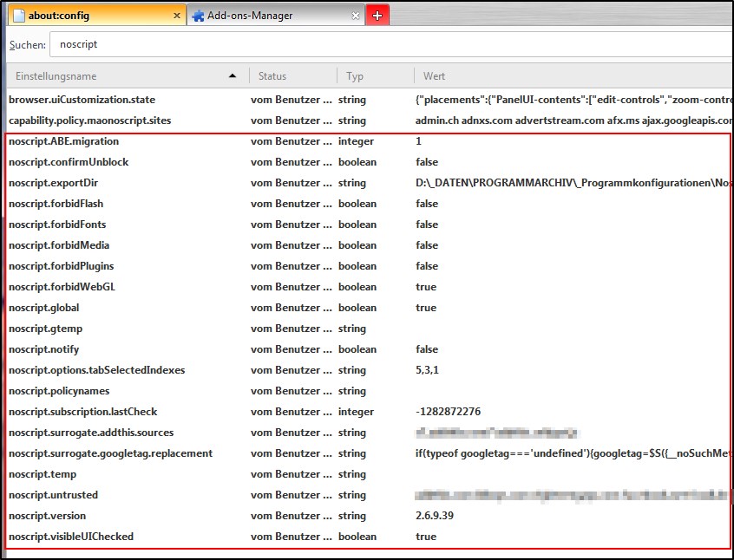This screenshot has height=560, width=734.
Task: Click integer type of noscript.ABE.migration
Action: point(356,141)
